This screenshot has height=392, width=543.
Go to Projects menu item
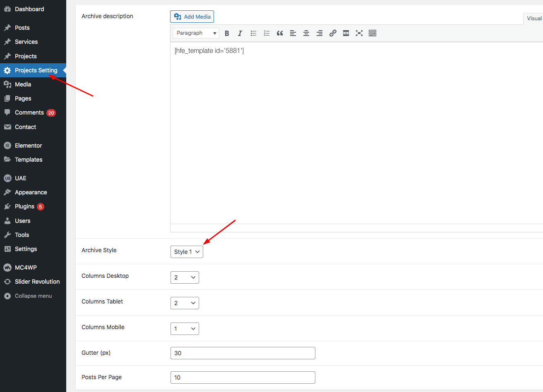33,56
